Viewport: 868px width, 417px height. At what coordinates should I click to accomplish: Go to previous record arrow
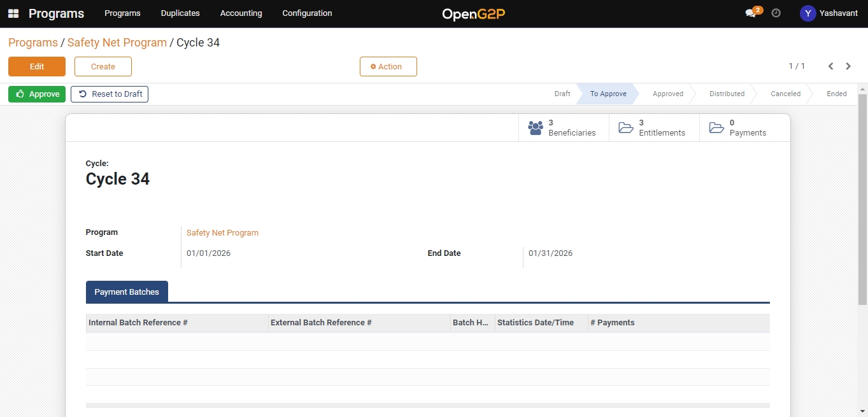[x=830, y=66]
